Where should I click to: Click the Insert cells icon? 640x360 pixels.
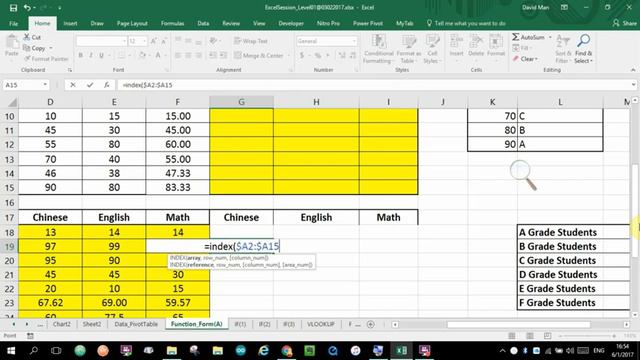click(x=456, y=42)
